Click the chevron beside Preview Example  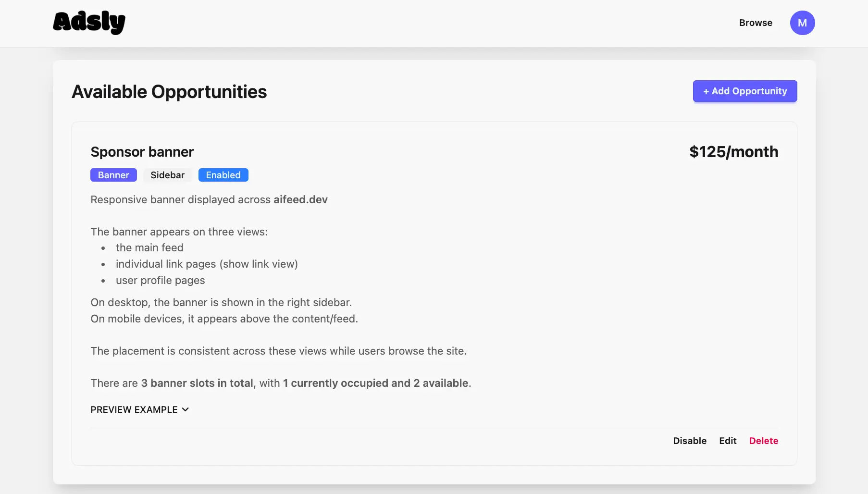pos(186,409)
